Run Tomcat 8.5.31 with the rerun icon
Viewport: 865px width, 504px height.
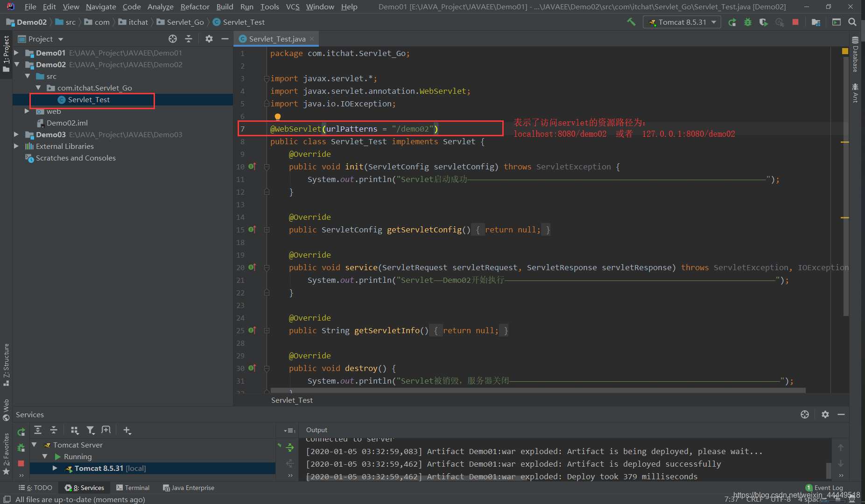coord(732,22)
